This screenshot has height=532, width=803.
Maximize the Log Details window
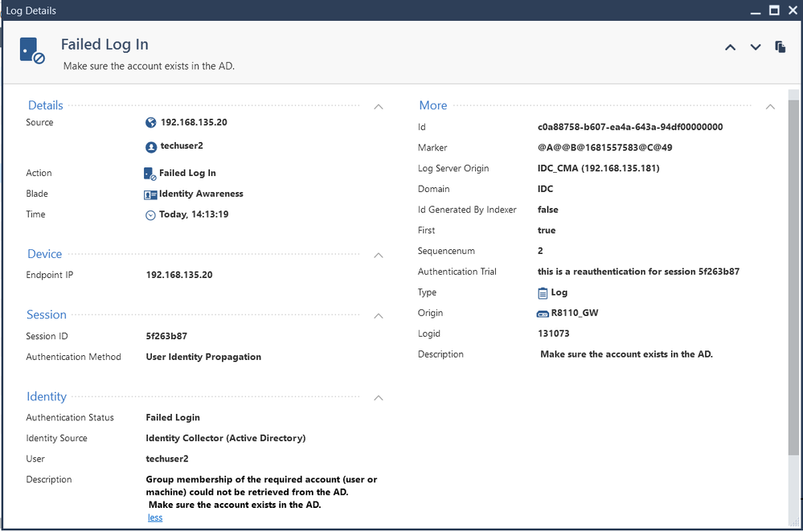click(x=774, y=10)
